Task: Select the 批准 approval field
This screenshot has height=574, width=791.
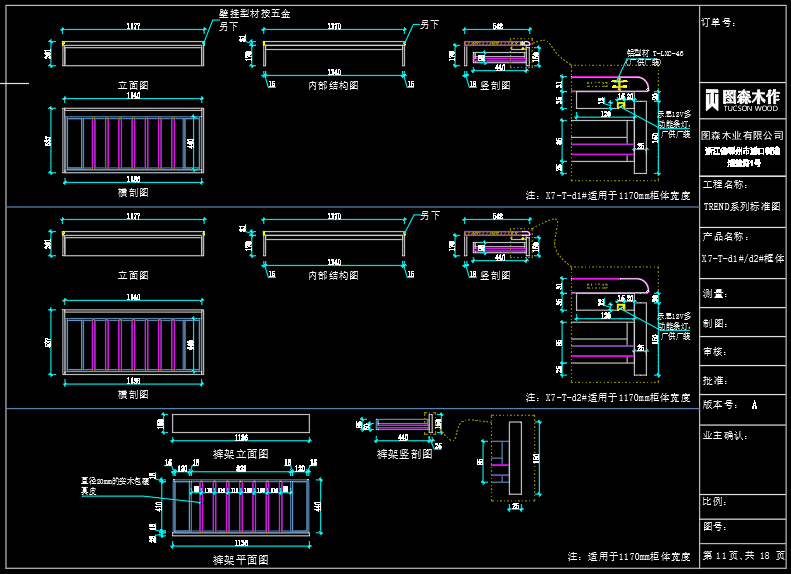Action: tap(713, 380)
